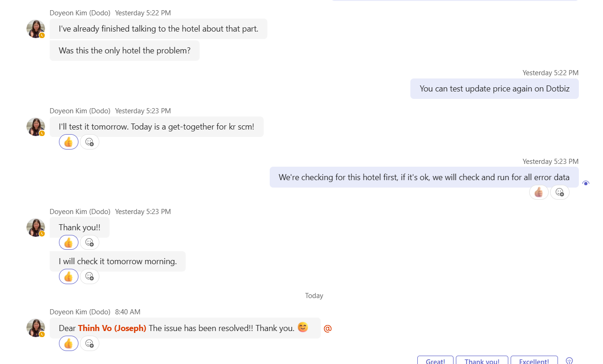Click the lightbulb icon next to suggested replies
The image size is (603, 364).
tap(570, 361)
